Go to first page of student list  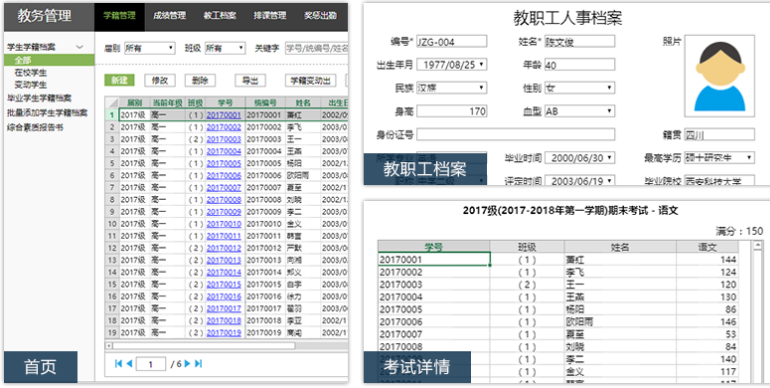point(118,363)
